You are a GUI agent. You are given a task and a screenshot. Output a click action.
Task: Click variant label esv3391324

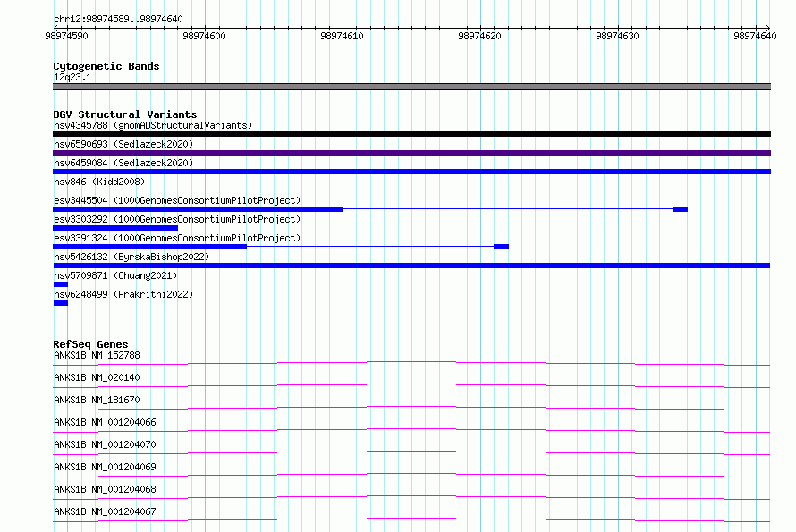[x=177, y=238]
